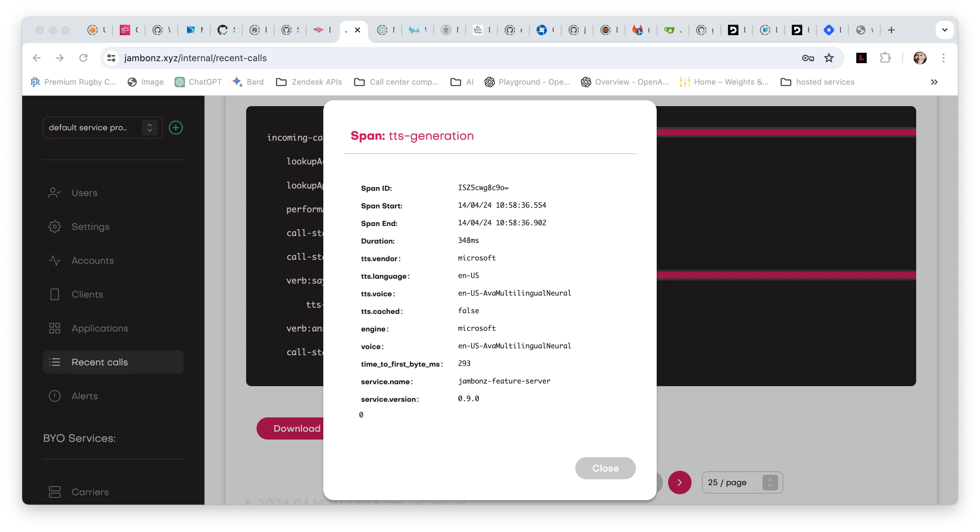Viewport: 980px width, 532px height.
Task: Show more bookmarks chevron
Action: pos(934,82)
